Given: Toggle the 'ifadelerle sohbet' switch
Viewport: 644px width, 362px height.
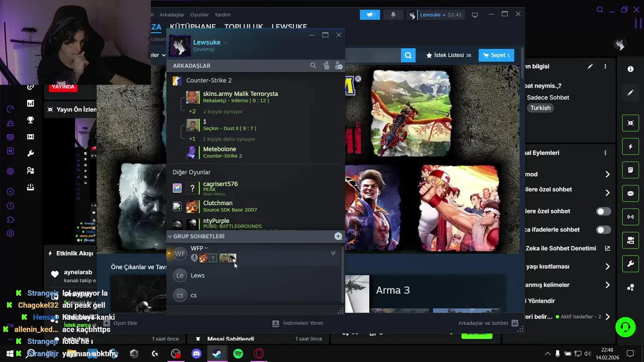Looking at the screenshot, I should coord(603,230).
